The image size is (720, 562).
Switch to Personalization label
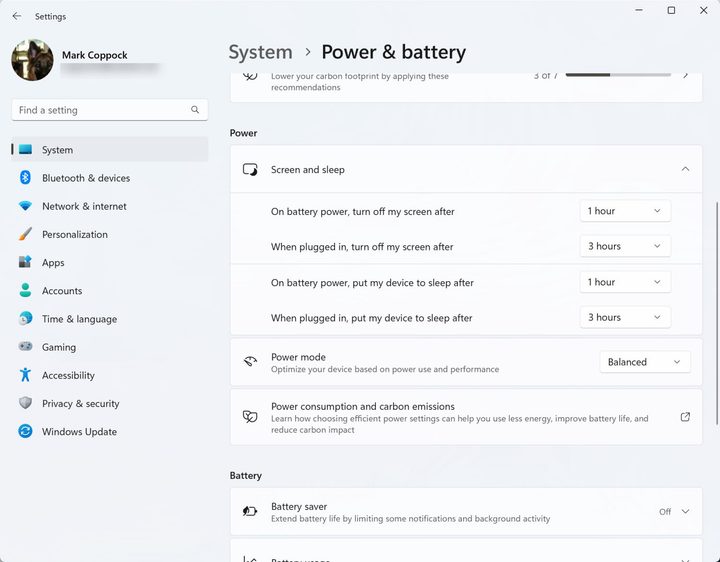75,235
